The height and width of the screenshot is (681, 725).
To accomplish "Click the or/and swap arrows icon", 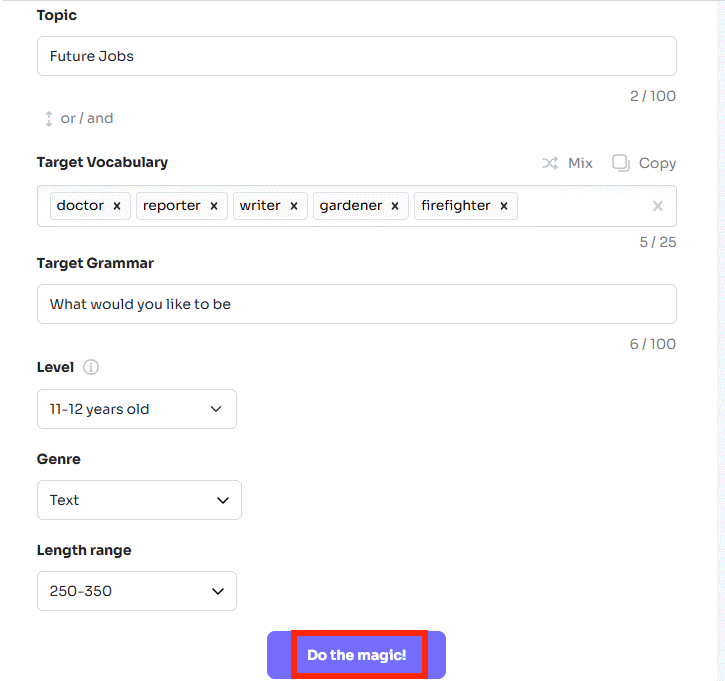I will click(48, 118).
